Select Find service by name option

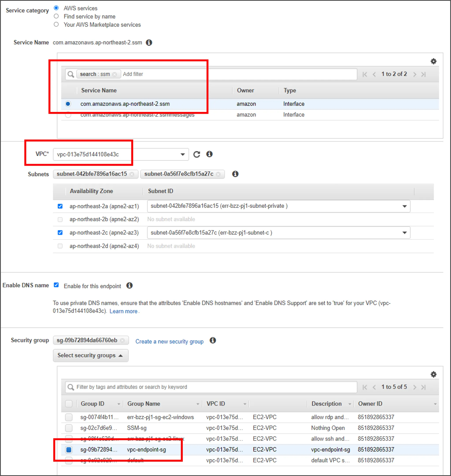tap(56, 16)
